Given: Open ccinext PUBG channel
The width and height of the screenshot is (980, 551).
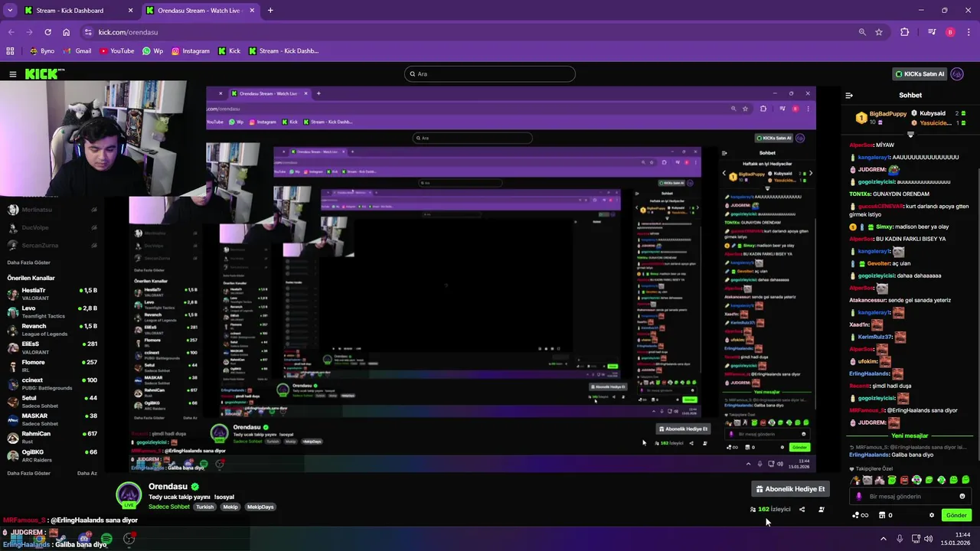Looking at the screenshot, I should pyautogui.click(x=52, y=384).
